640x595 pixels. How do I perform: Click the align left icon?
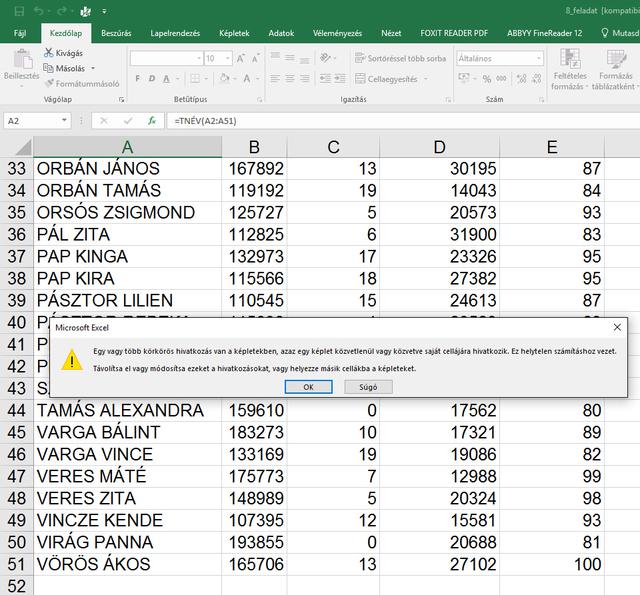[x=275, y=78]
